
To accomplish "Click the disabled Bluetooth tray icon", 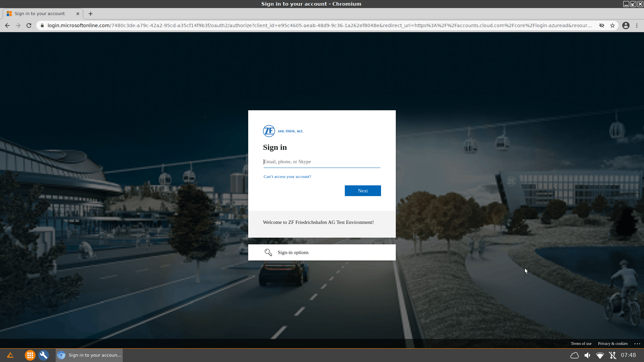I will [612, 355].
